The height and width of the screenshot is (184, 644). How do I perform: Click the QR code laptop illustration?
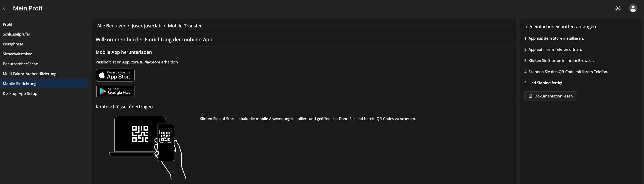[148, 148]
